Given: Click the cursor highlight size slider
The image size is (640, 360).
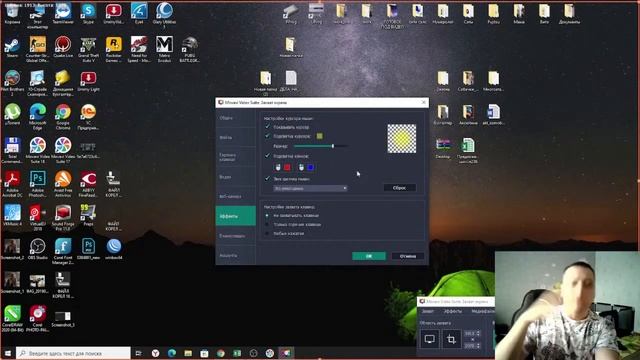Looking at the screenshot, I should (x=320, y=146).
